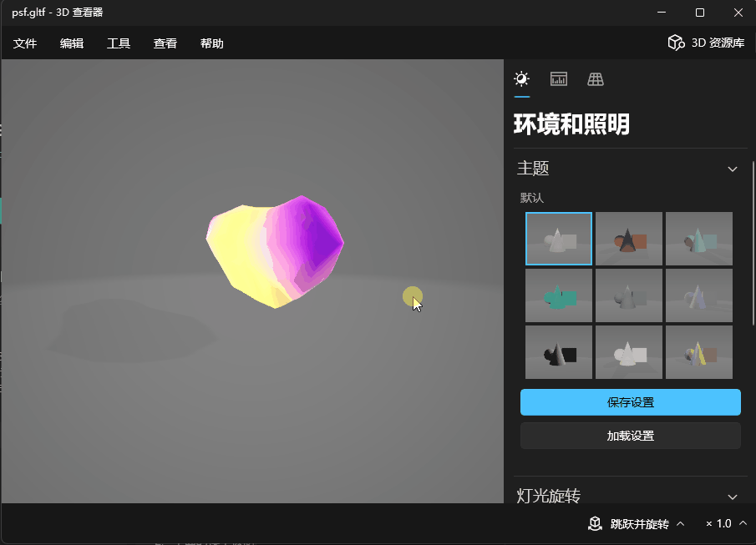Screen dimensions: 756x545
Task: Close the 3D 查看器 window
Action: pos(738,13)
